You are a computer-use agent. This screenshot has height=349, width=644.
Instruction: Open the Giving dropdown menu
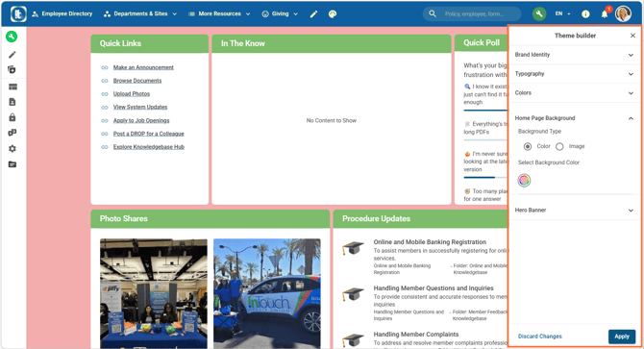(x=280, y=14)
